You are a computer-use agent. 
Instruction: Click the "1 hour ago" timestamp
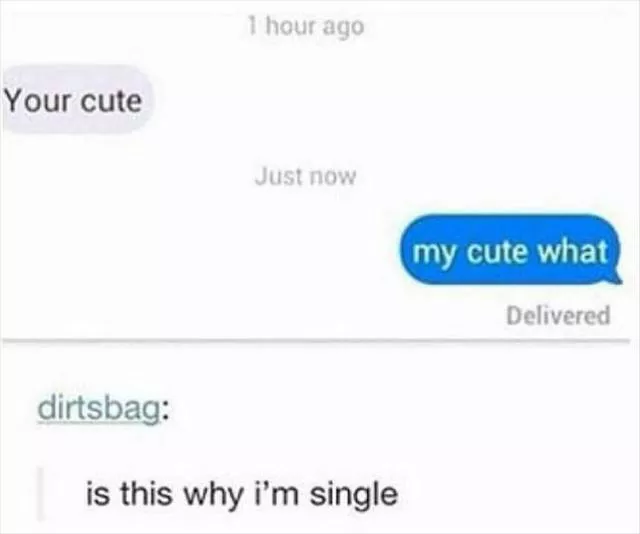[x=306, y=27]
